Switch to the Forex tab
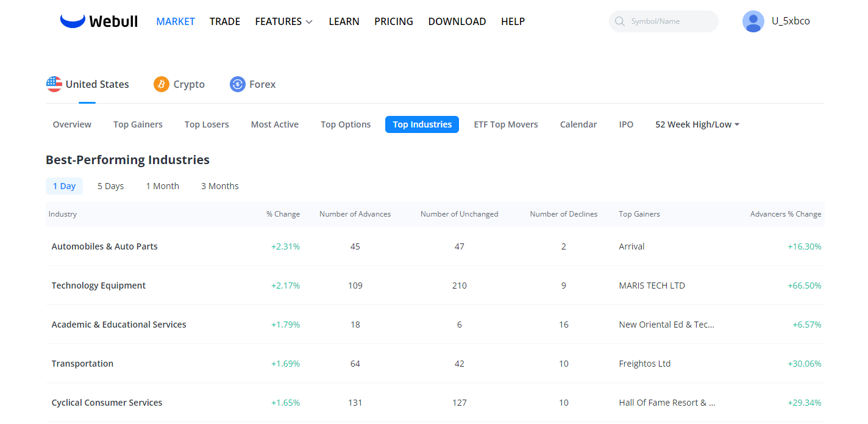Screen dimensions: 868x424 click(253, 84)
